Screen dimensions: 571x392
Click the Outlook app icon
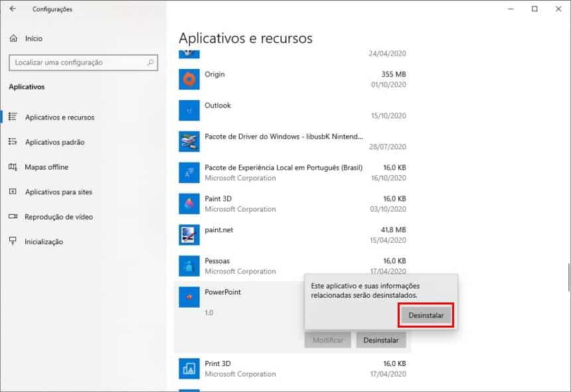(x=189, y=110)
